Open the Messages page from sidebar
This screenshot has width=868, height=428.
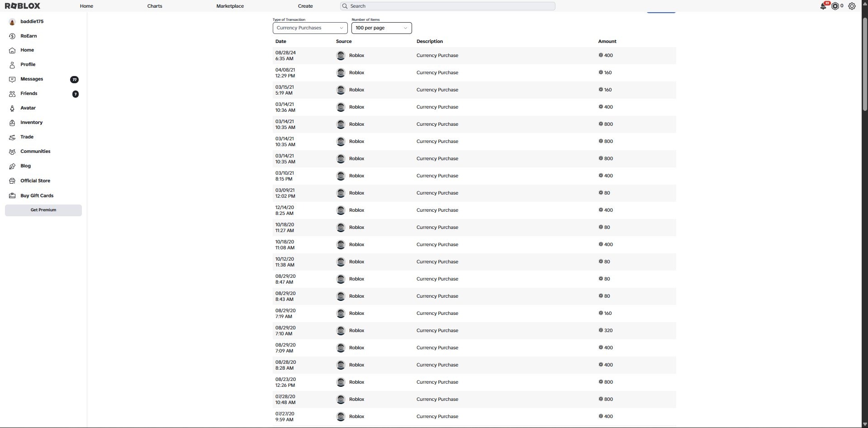click(x=32, y=79)
